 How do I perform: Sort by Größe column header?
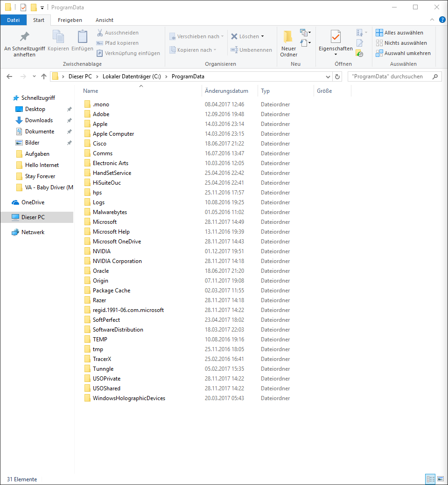324,91
